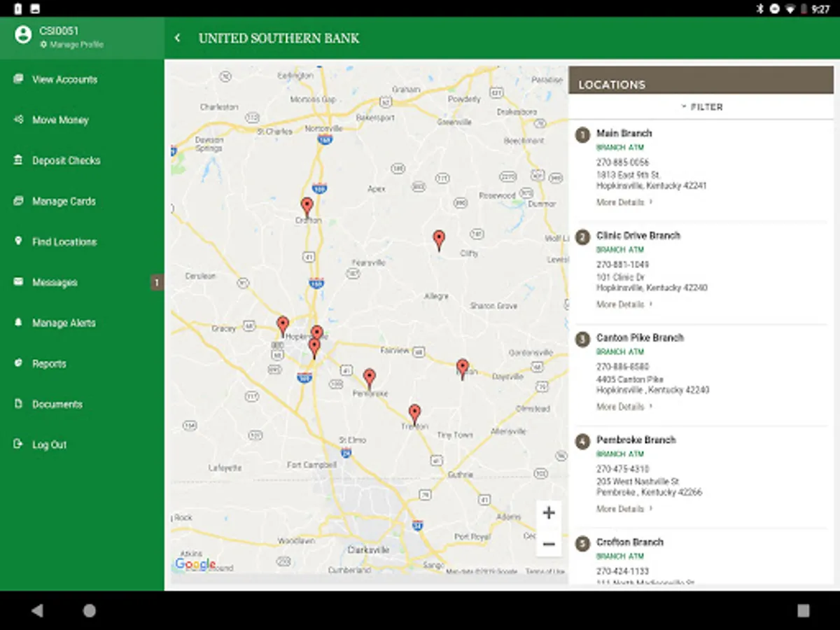
Task: Select the map pin west of Hopkinsville
Action: [x=283, y=326]
